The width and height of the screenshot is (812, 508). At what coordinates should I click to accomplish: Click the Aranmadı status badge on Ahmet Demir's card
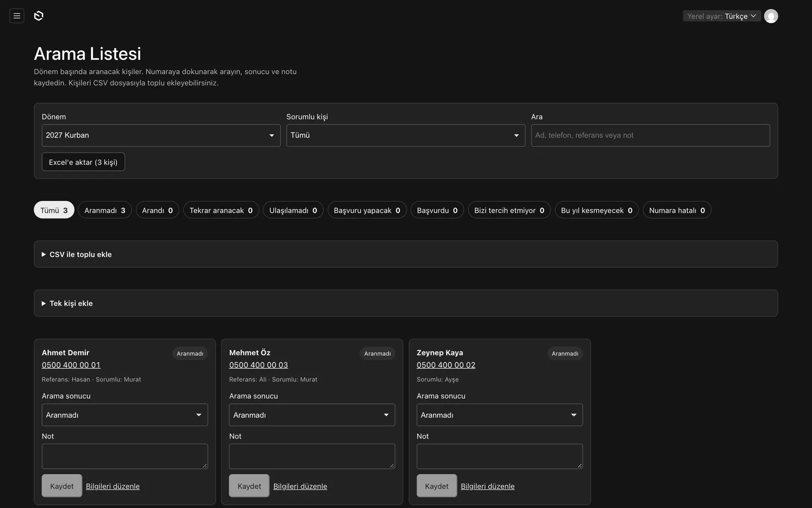(190, 354)
